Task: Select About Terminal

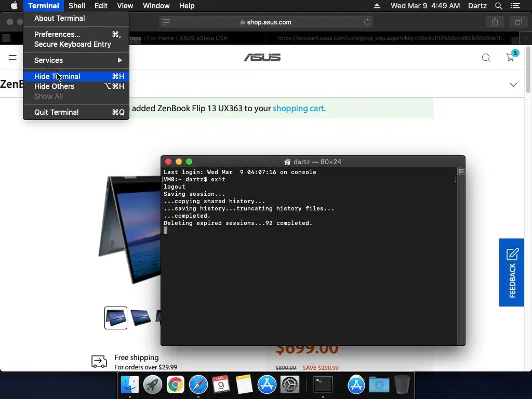Action: pos(76,18)
